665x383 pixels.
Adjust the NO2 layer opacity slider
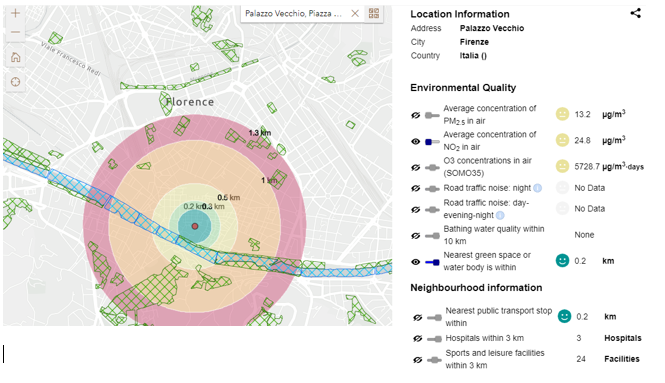tap(432, 142)
